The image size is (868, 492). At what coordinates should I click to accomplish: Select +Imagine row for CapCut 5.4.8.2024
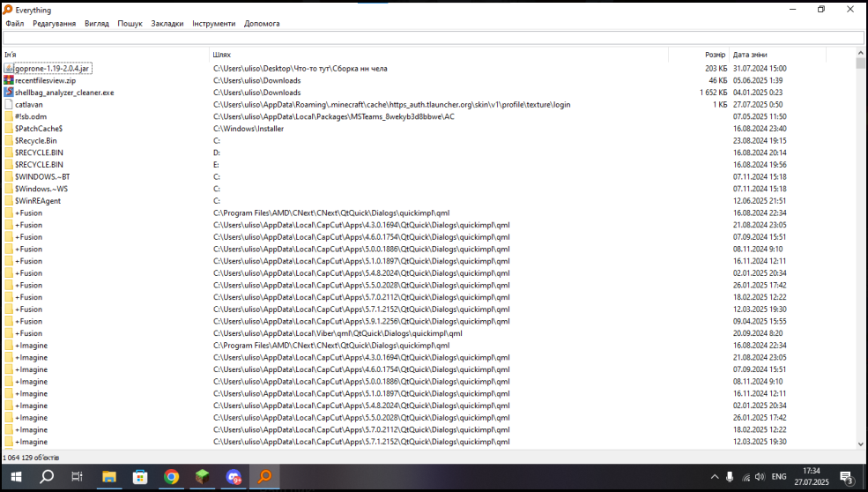429,406
